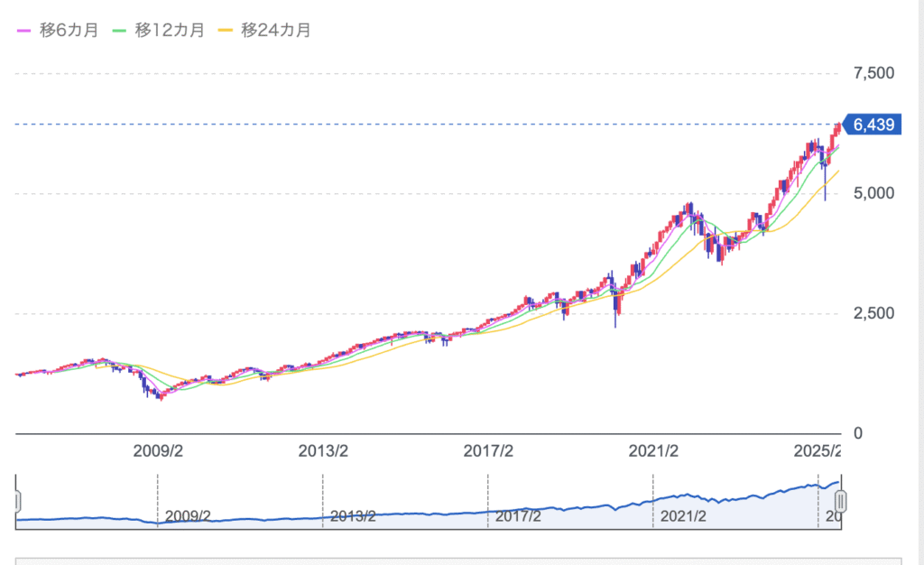Click the 2021/2 marker inside the navigator strip
The height and width of the screenshot is (565, 924).
point(683,516)
